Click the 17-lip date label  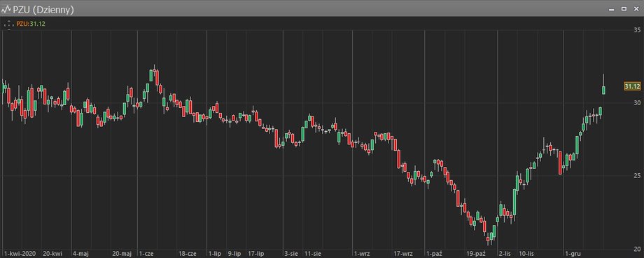[x=256, y=254]
